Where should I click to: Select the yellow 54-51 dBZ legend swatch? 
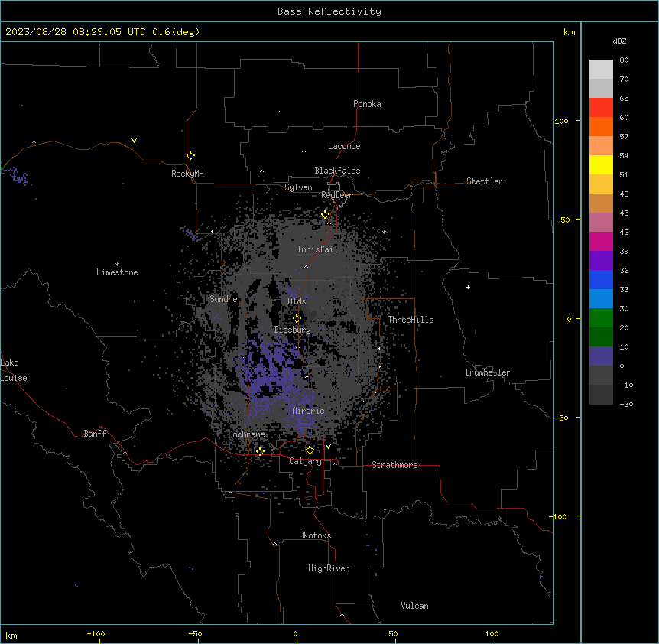(x=601, y=164)
